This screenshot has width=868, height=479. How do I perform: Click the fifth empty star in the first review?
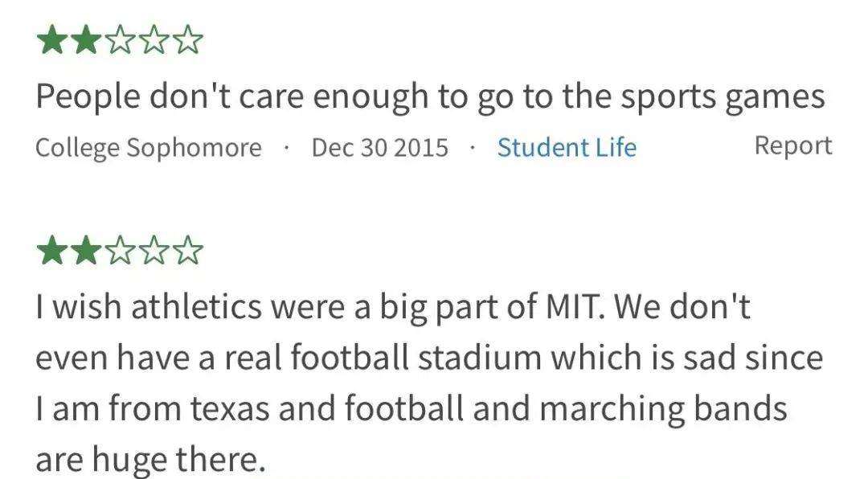tap(188, 40)
